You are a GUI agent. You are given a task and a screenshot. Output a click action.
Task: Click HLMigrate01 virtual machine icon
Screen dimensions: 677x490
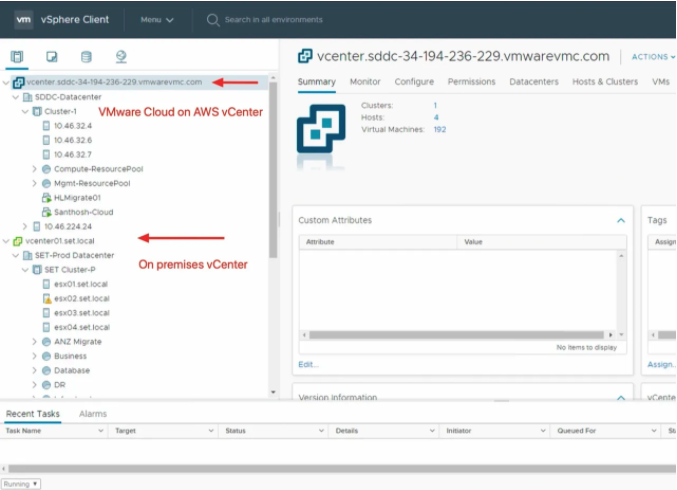coord(46,198)
